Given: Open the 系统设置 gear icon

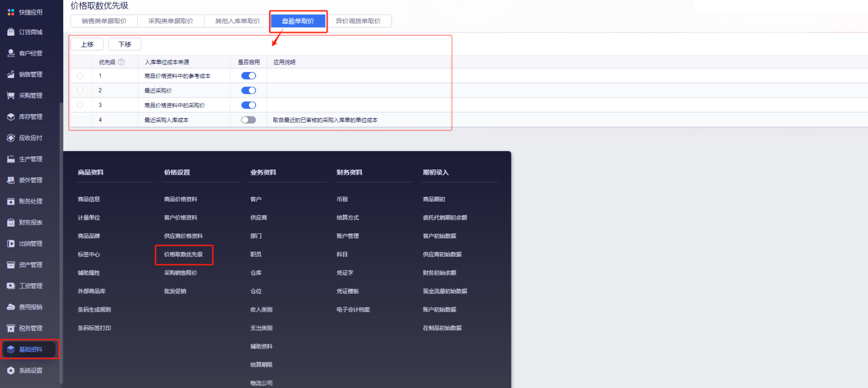Looking at the screenshot, I should pos(11,371).
